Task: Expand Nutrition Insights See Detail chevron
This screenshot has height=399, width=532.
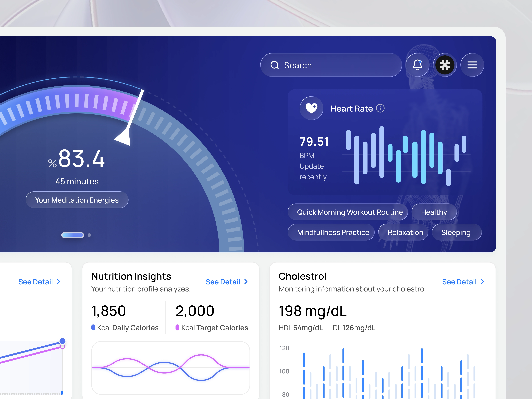Action: coord(246,282)
